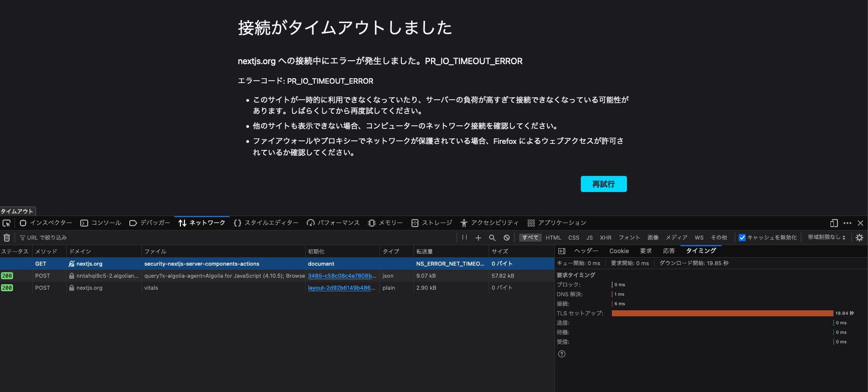Click the TLS セットアップ timing bar

pos(722,313)
